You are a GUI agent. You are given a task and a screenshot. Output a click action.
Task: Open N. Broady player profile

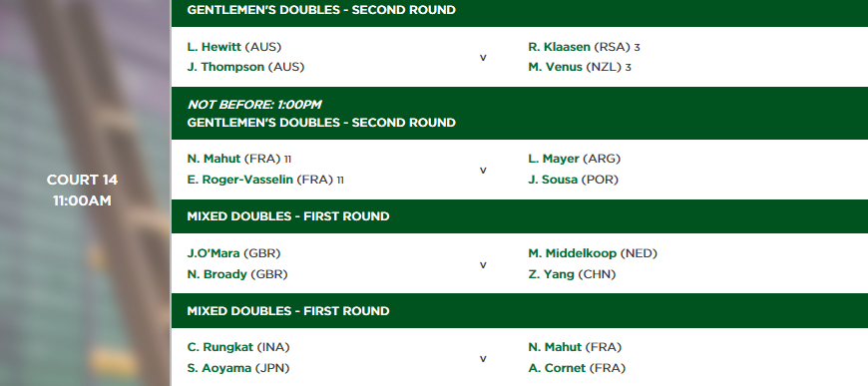click(217, 274)
